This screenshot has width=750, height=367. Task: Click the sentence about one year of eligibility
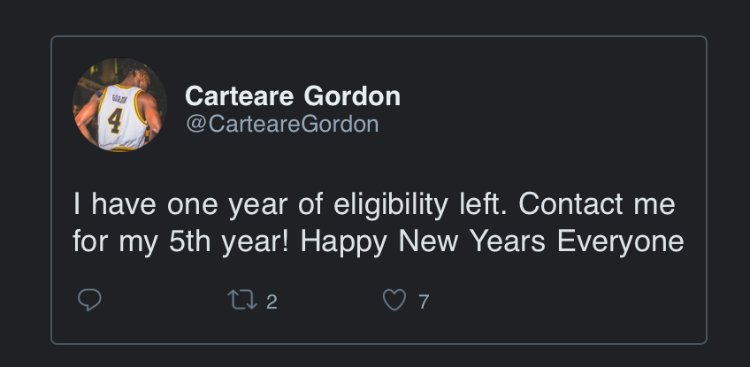294,204
